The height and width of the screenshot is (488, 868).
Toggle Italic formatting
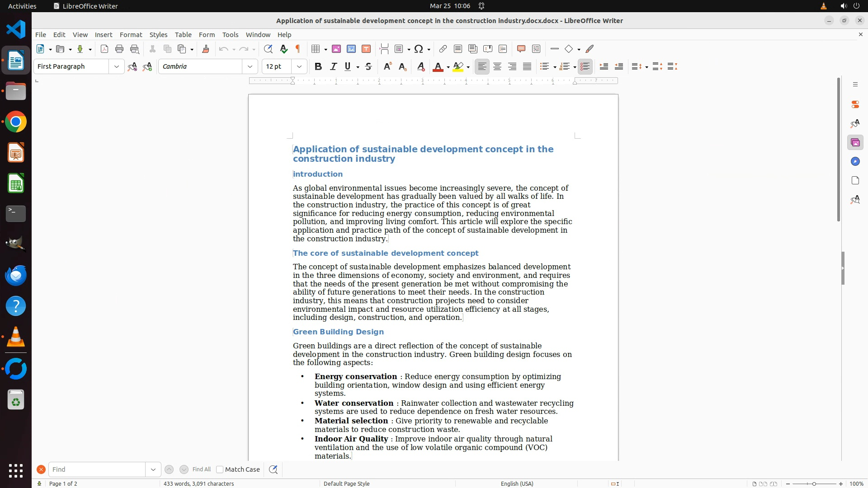pos(334,66)
